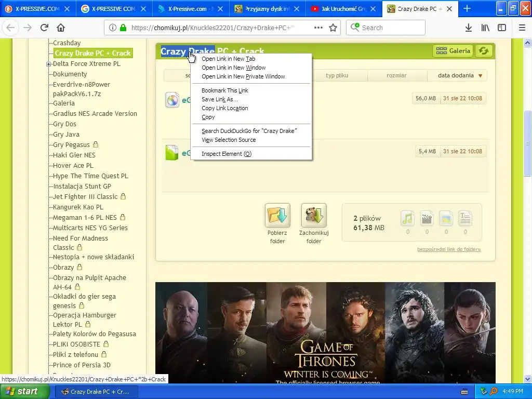Open a new tab with plus button
The height and width of the screenshot is (399, 532).
[467, 9]
